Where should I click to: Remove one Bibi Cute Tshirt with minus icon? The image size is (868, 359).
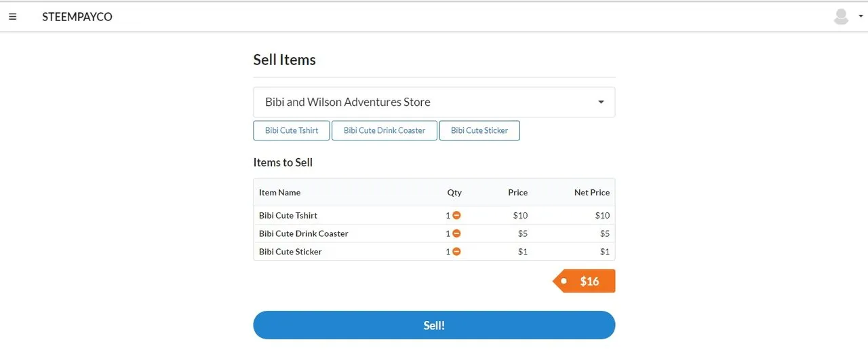click(x=456, y=215)
